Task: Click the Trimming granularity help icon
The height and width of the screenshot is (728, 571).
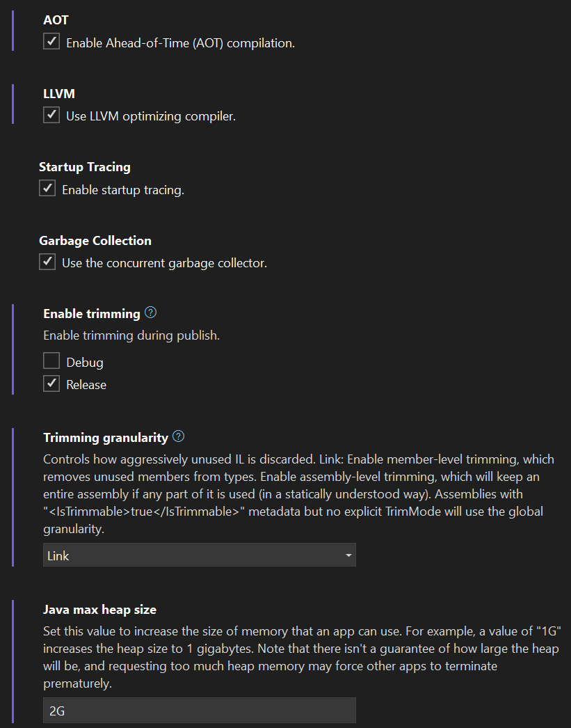Action: (178, 436)
